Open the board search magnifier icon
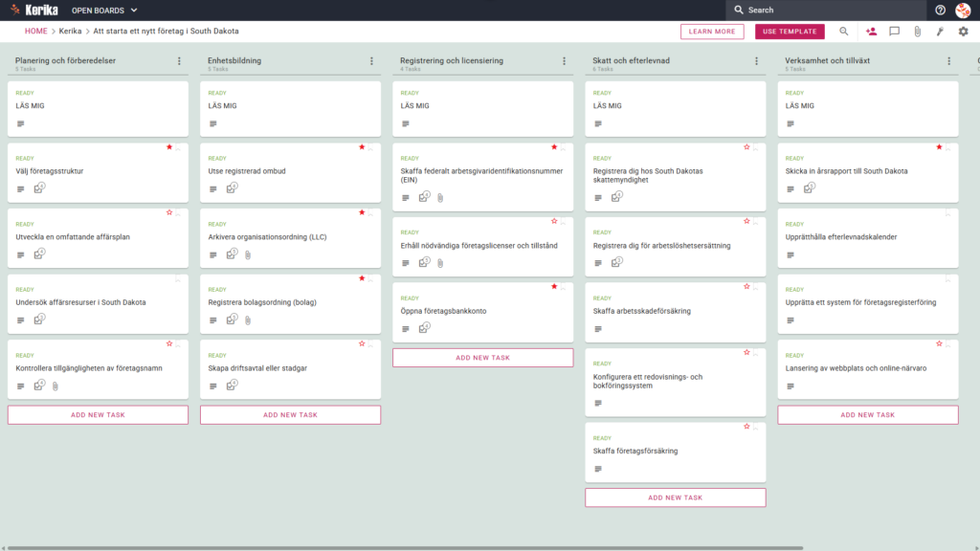 pyautogui.click(x=844, y=32)
